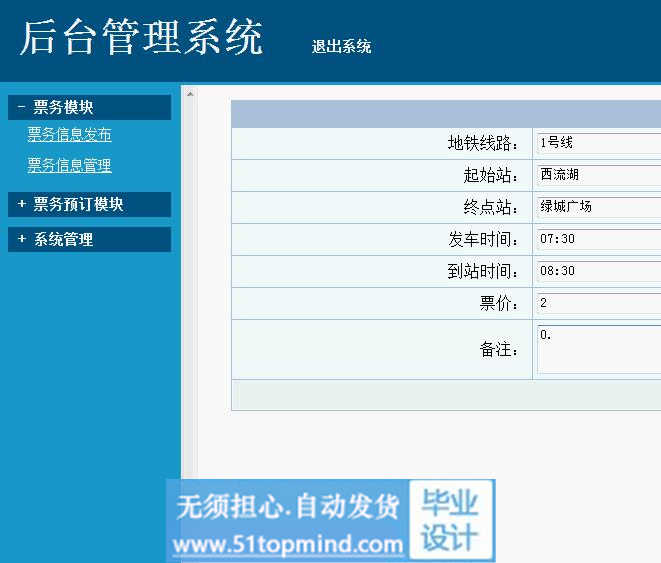The width and height of the screenshot is (661, 563).
Task: Click the 终点站： label
Action: pyautogui.click(x=491, y=207)
